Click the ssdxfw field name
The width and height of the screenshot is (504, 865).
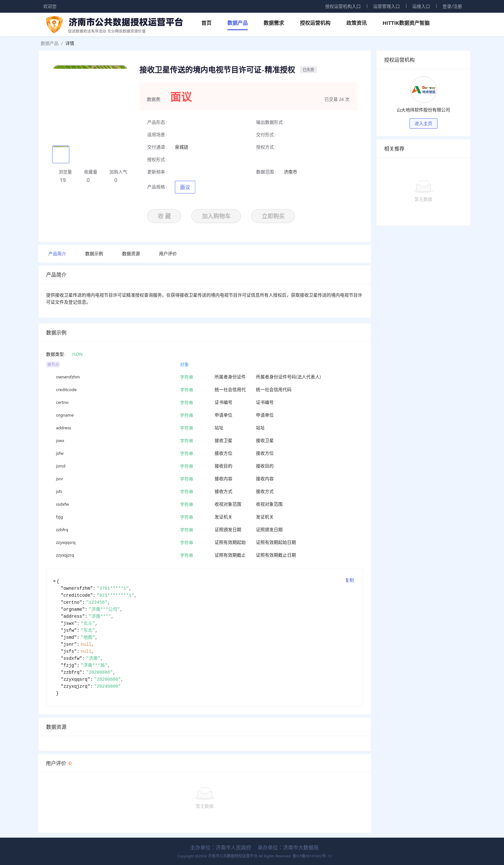click(x=62, y=504)
